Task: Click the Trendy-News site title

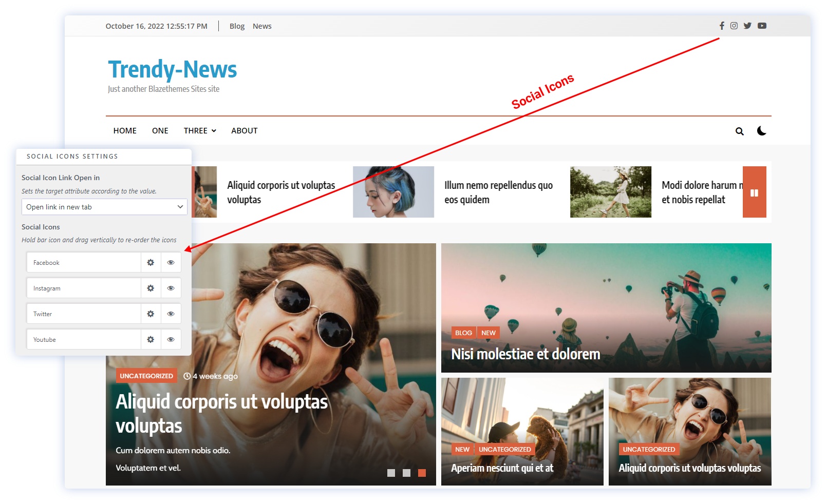Action: [172, 70]
